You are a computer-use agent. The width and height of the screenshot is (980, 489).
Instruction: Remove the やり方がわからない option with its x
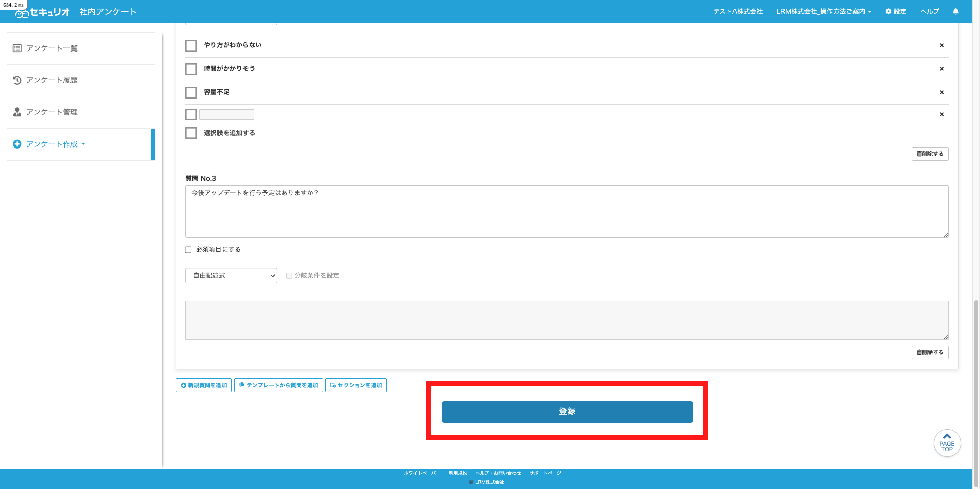tap(942, 45)
